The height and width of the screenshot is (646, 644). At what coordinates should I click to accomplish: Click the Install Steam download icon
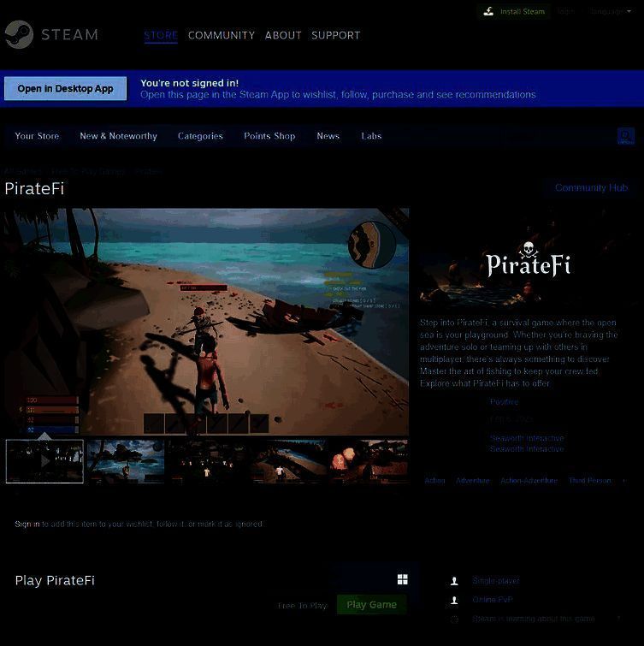[x=488, y=12]
